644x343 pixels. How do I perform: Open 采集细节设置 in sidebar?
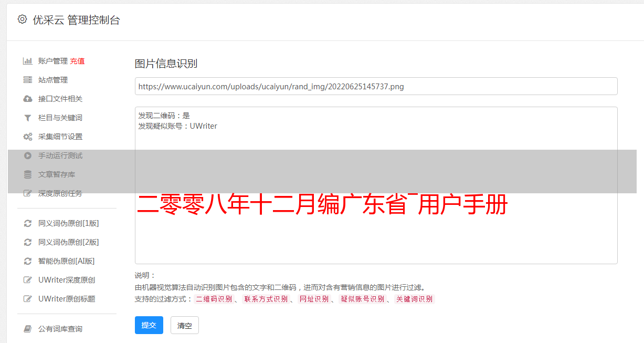pyautogui.click(x=60, y=137)
